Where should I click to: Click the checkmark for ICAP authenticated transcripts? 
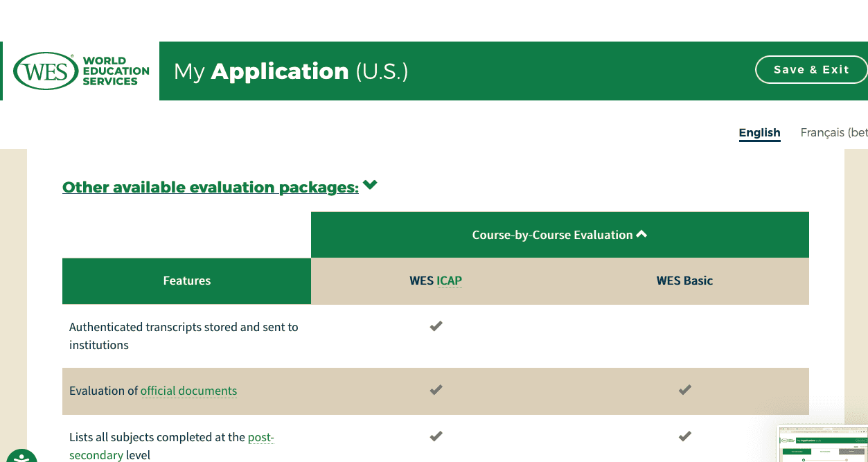(436, 326)
